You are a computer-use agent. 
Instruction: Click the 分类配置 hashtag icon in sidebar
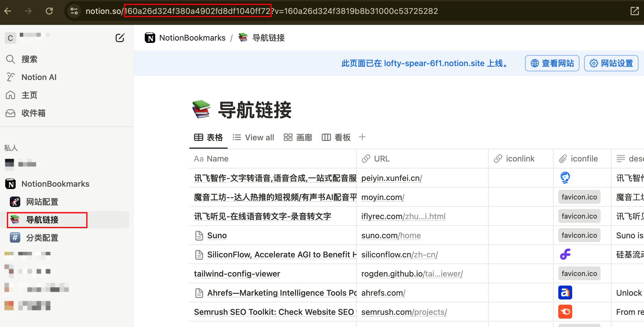(15, 238)
